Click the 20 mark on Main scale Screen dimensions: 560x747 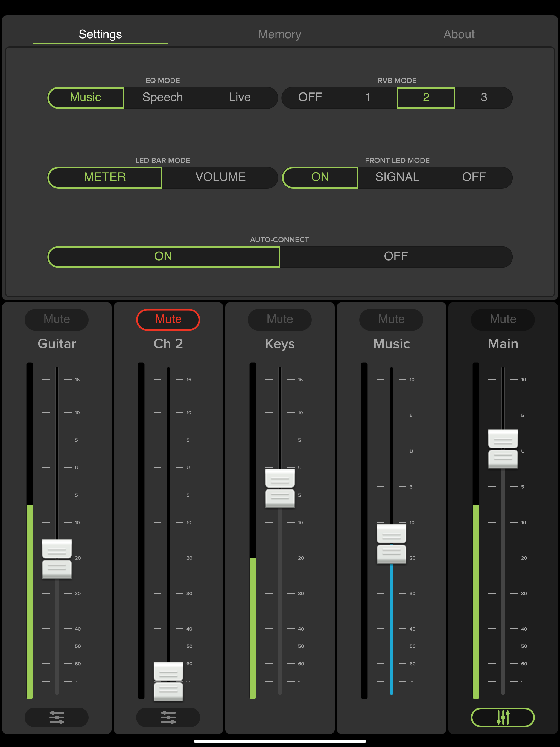pyautogui.click(x=524, y=558)
